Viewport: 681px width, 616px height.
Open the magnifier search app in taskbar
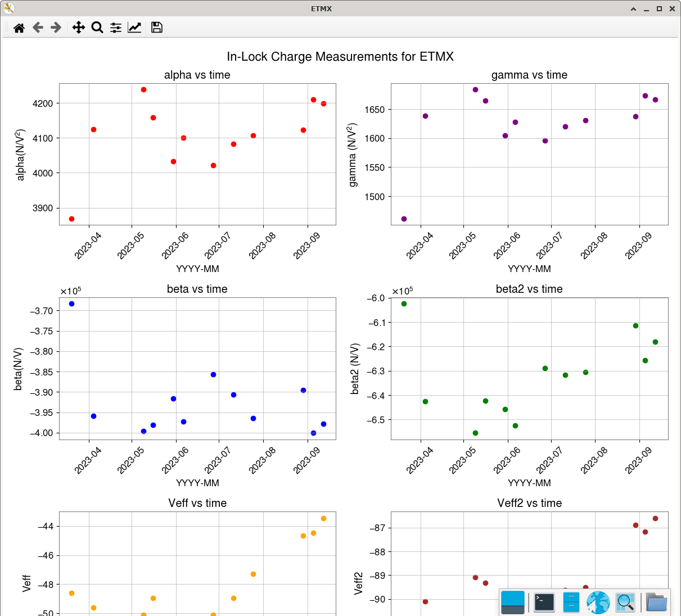[625, 603]
